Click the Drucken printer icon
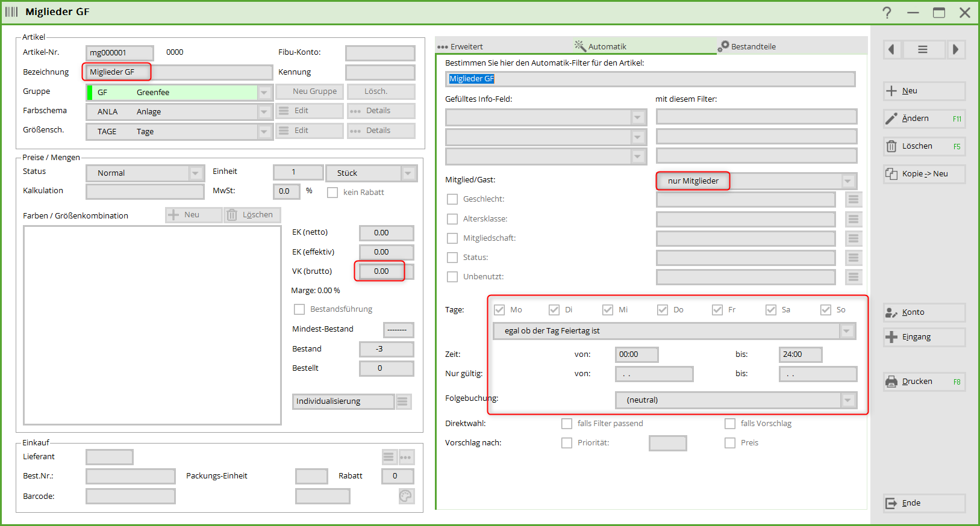This screenshot has height=526, width=980. click(891, 382)
